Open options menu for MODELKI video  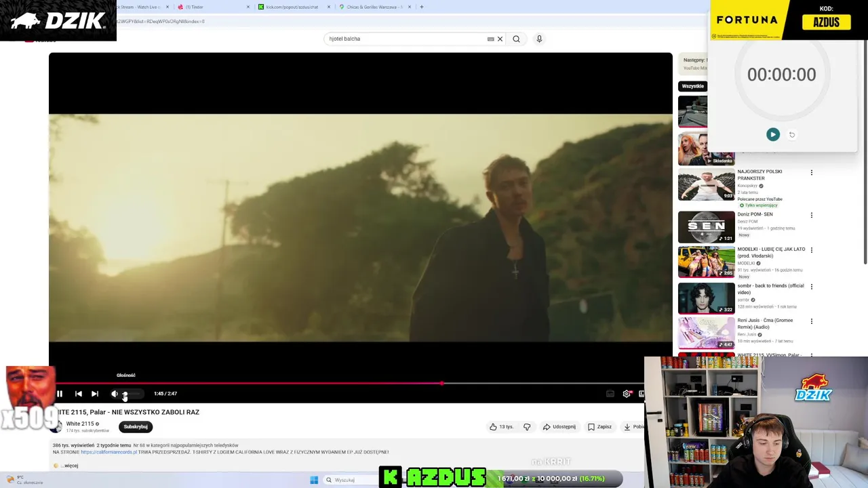click(x=812, y=250)
